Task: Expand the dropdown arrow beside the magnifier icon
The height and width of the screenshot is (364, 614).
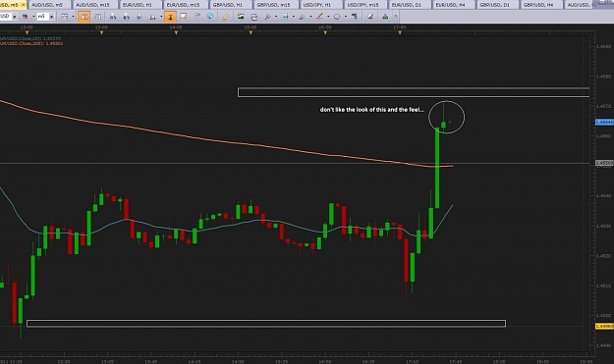Action: [276, 17]
